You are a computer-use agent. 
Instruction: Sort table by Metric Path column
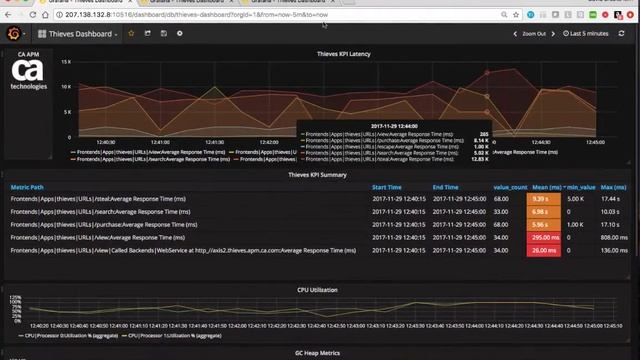click(27, 187)
